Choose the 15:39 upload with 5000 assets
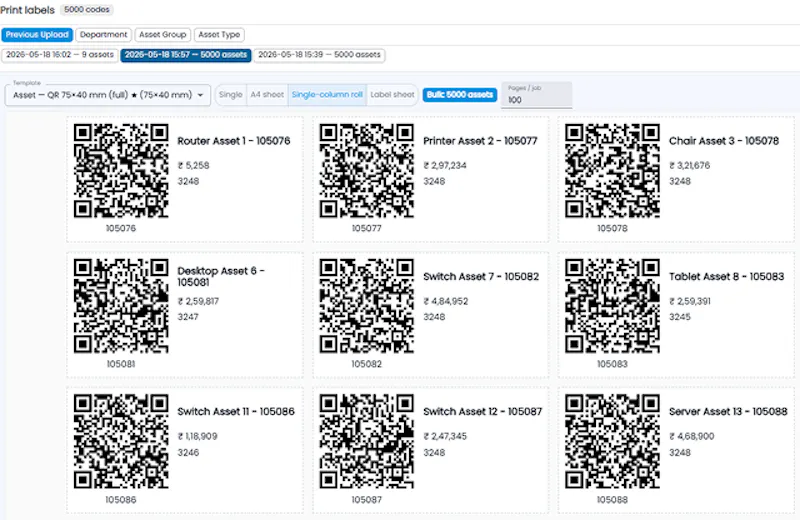Viewport: 800px width, 520px height. click(x=319, y=55)
